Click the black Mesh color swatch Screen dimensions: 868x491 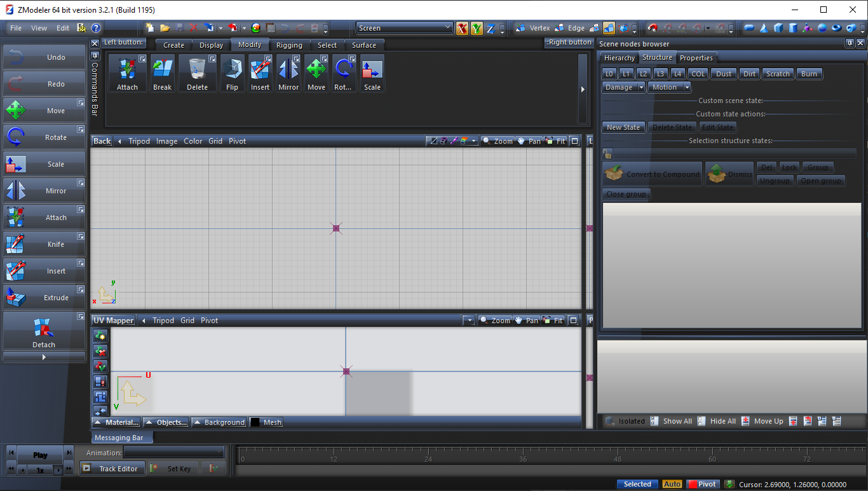coord(255,422)
